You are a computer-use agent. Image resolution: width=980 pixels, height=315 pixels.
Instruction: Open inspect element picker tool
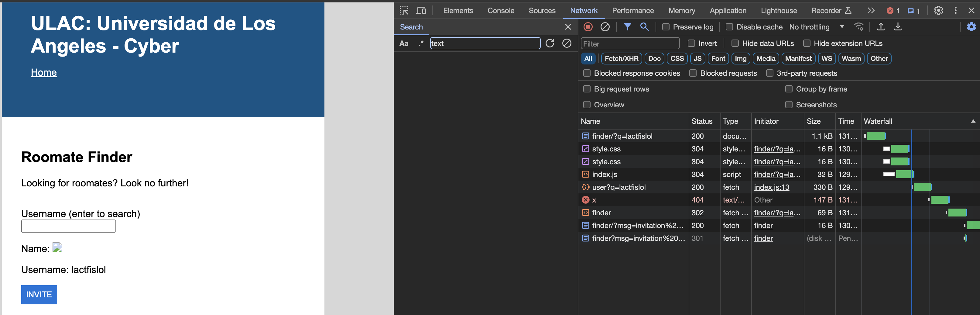point(404,11)
